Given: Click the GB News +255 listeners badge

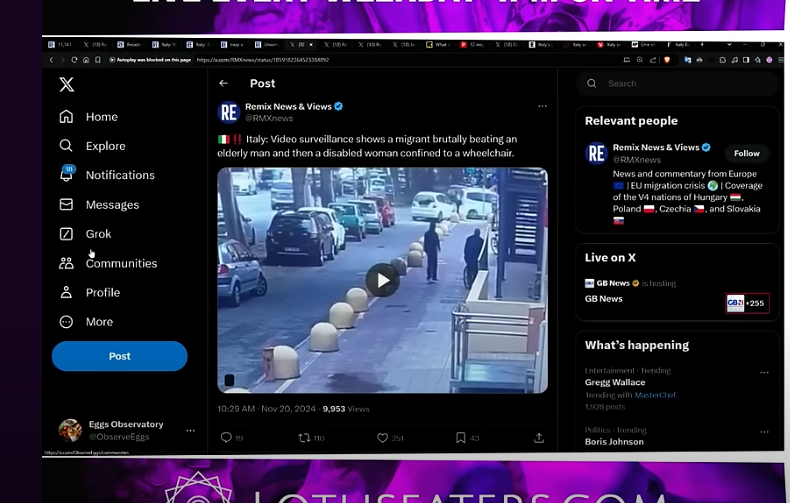Looking at the screenshot, I should coord(747,303).
